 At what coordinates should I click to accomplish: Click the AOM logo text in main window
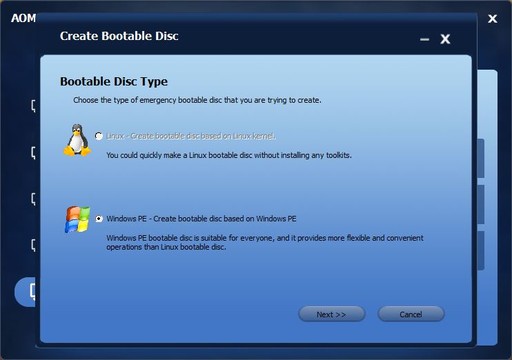click(23, 18)
